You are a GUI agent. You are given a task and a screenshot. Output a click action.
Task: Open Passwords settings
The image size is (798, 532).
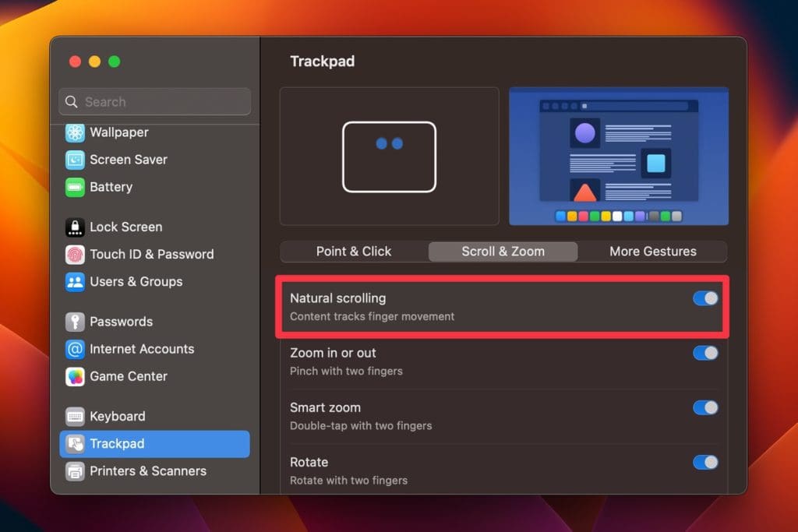pos(155,322)
